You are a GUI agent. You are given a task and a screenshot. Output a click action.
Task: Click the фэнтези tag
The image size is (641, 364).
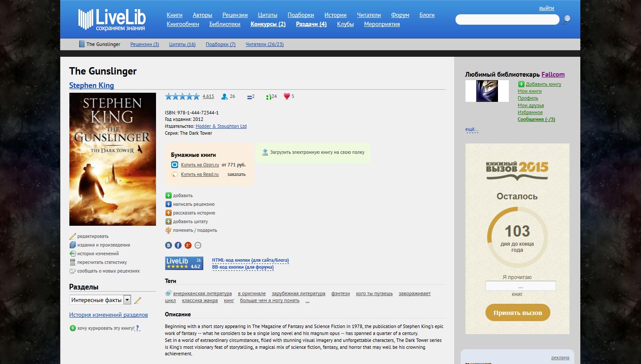point(341,293)
